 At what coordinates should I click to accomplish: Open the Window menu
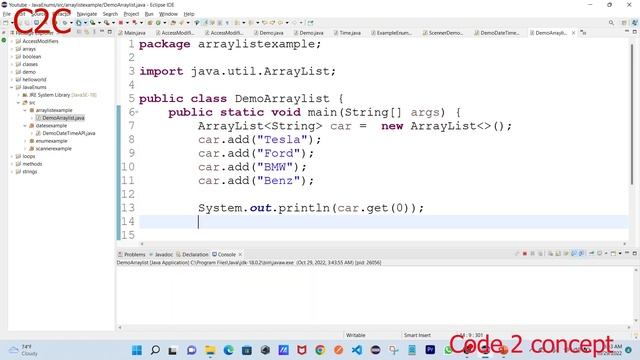coord(168,14)
